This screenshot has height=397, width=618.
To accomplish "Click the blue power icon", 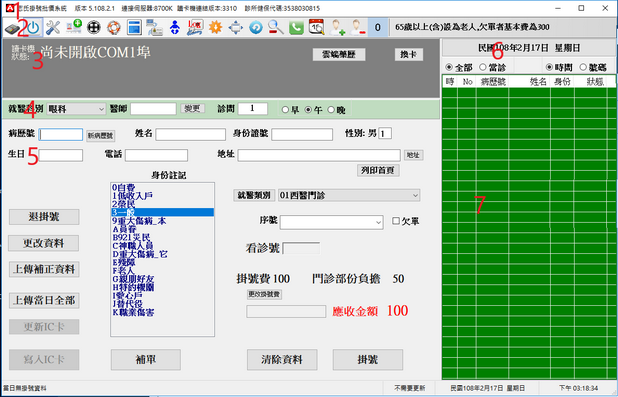I will pyautogui.click(x=33, y=28).
